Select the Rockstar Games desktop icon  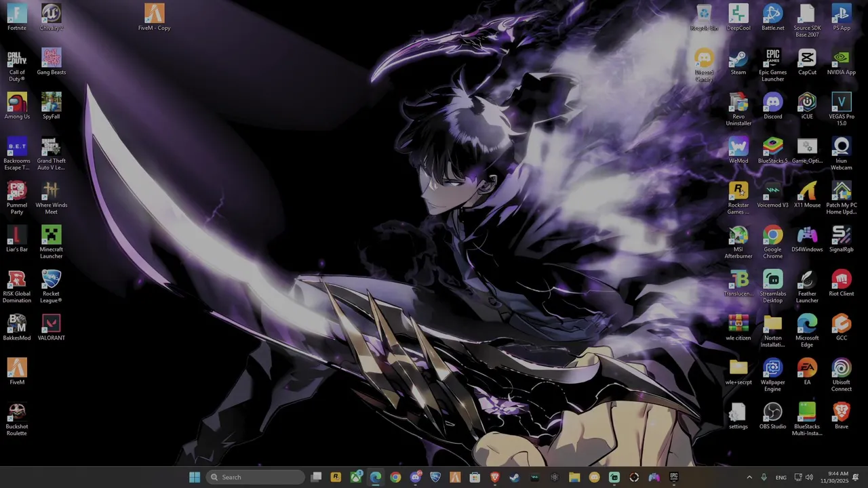coord(738,197)
